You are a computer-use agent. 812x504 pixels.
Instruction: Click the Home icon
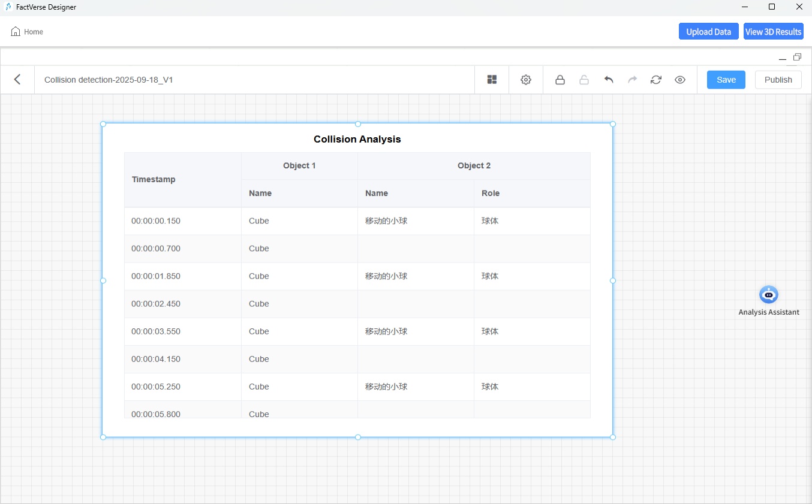pos(16,32)
